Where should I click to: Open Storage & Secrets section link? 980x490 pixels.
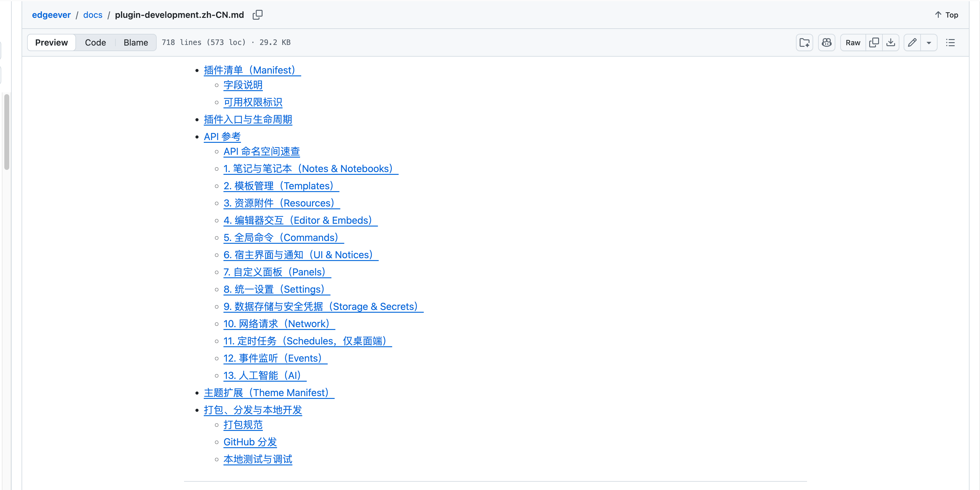click(x=323, y=307)
